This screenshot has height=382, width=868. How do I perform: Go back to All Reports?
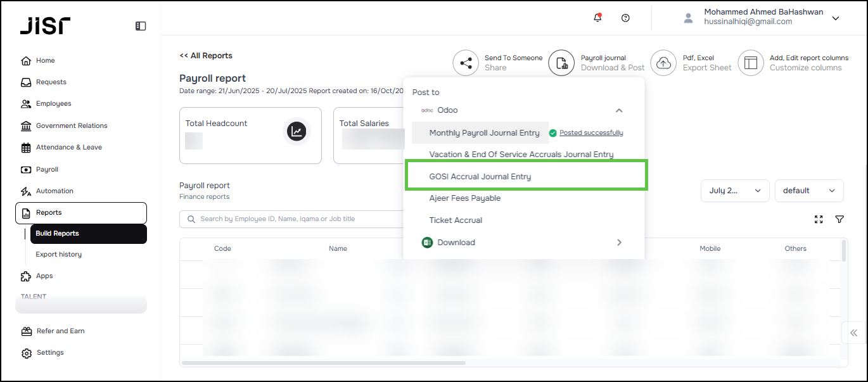click(206, 56)
